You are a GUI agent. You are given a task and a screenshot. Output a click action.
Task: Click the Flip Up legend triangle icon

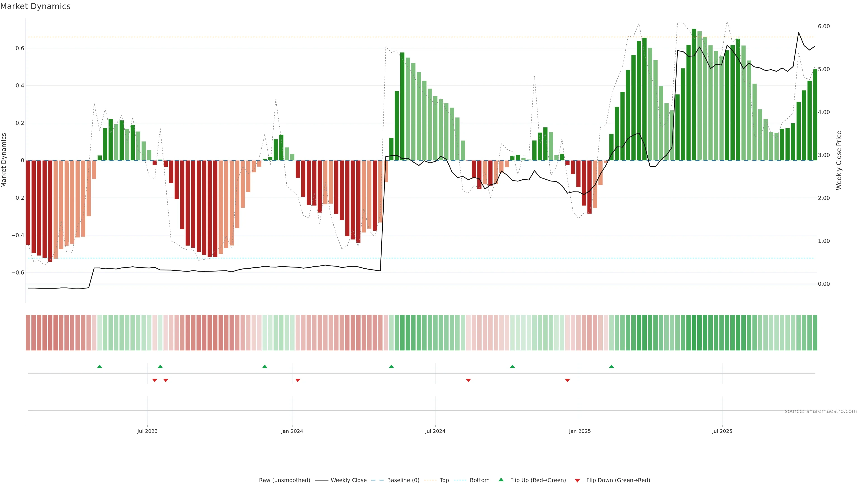[501, 480]
